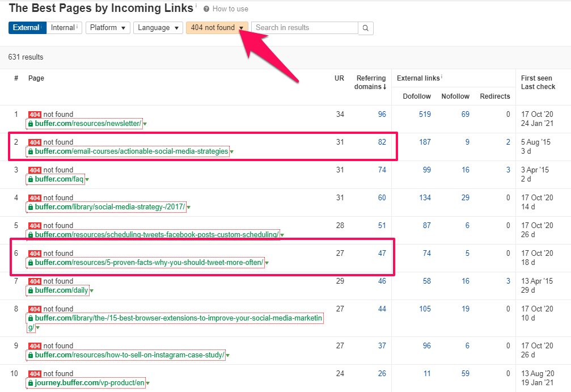Screen dimensions: 571x392
Task: Click lock icon beside buffer.com/faq
Action: pos(31,179)
